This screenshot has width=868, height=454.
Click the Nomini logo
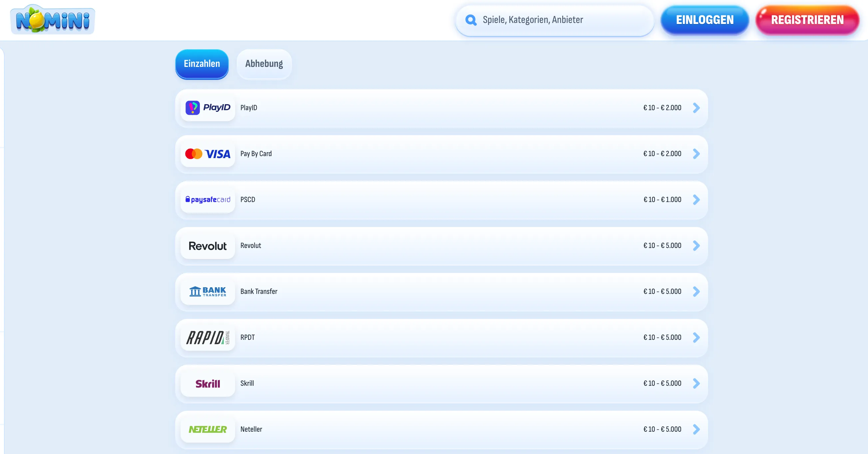click(53, 20)
